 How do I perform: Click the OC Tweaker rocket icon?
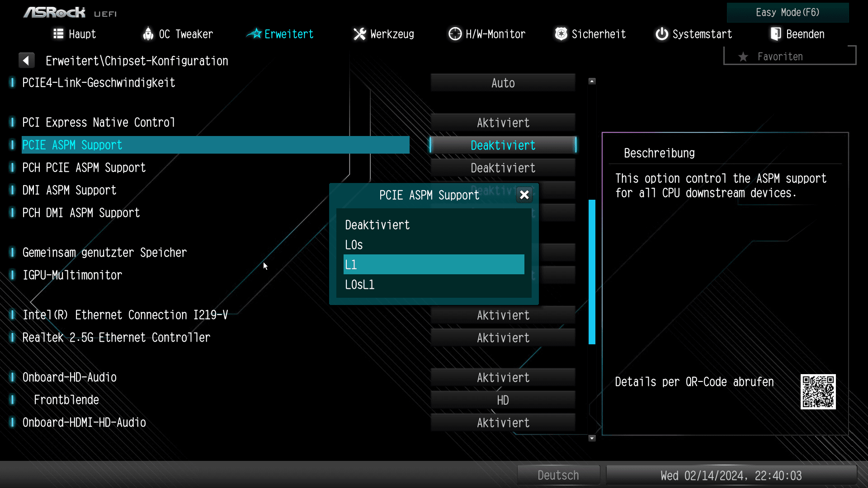coord(148,34)
